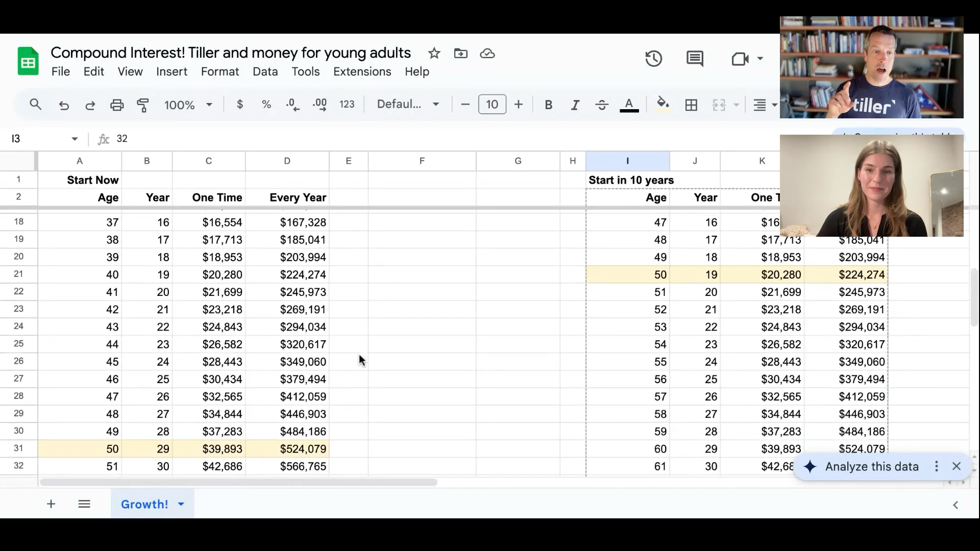Click the move to folder icon
980x551 pixels.
[460, 53]
